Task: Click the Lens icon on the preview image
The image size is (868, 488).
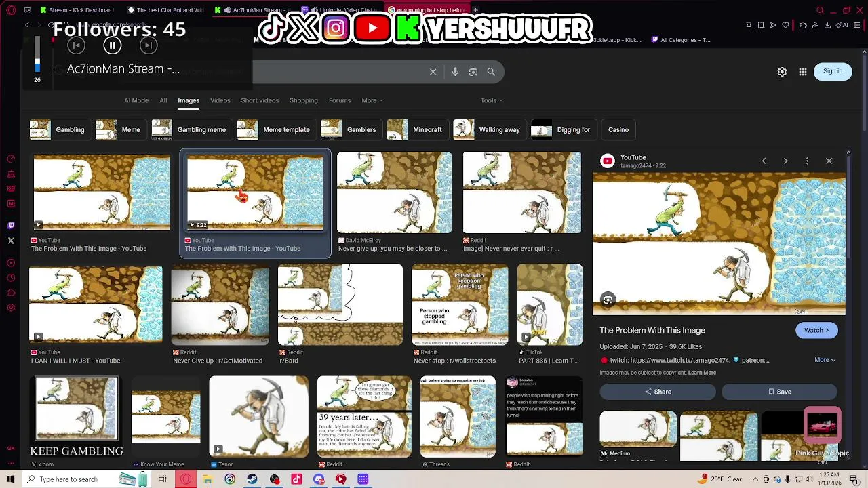Action: click(608, 300)
